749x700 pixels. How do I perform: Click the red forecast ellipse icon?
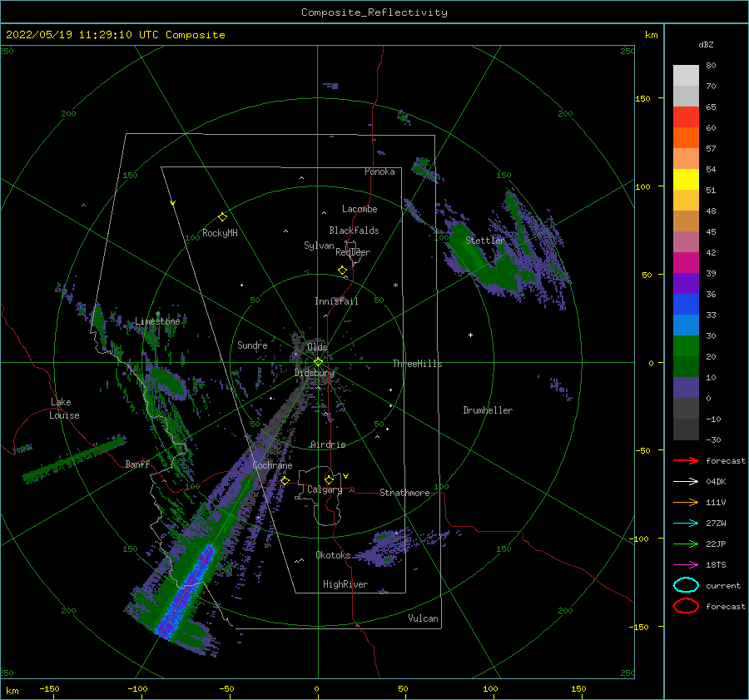pyautogui.click(x=686, y=606)
